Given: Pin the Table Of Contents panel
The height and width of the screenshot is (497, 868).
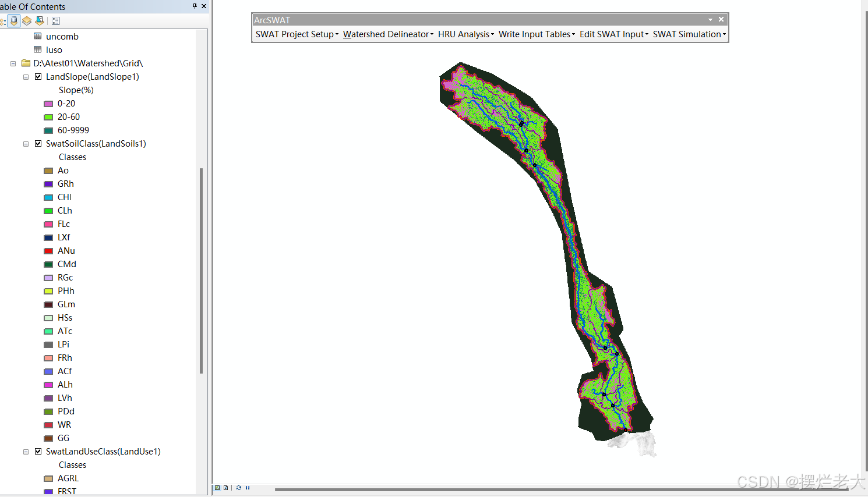Looking at the screenshot, I should [195, 6].
